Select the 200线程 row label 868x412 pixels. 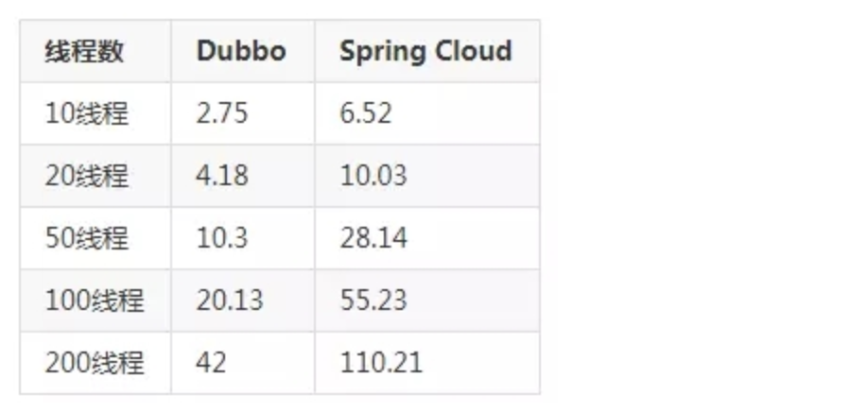[x=94, y=362]
